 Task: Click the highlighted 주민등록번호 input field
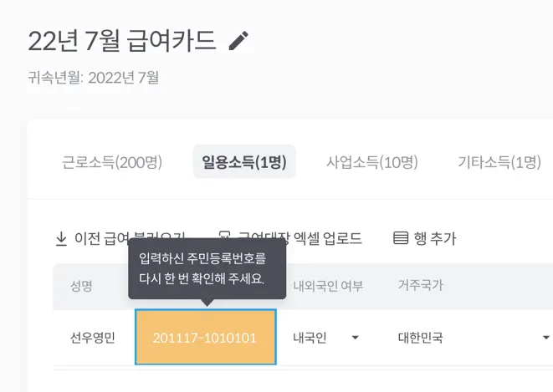[x=205, y=338]
